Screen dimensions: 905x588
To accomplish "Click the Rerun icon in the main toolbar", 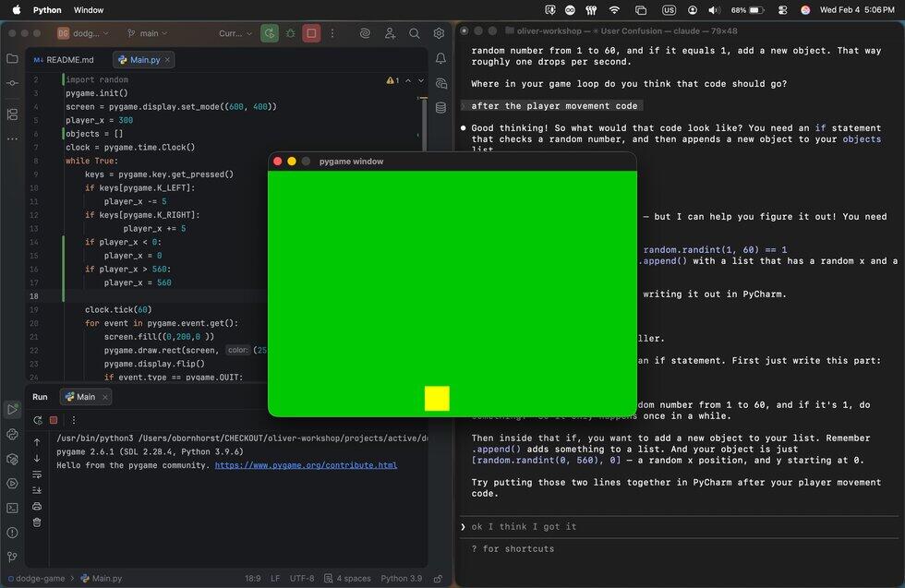I will tap(270, 33).
